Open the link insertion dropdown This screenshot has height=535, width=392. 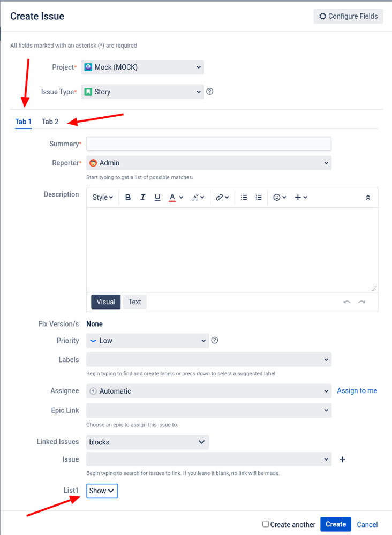222,197
